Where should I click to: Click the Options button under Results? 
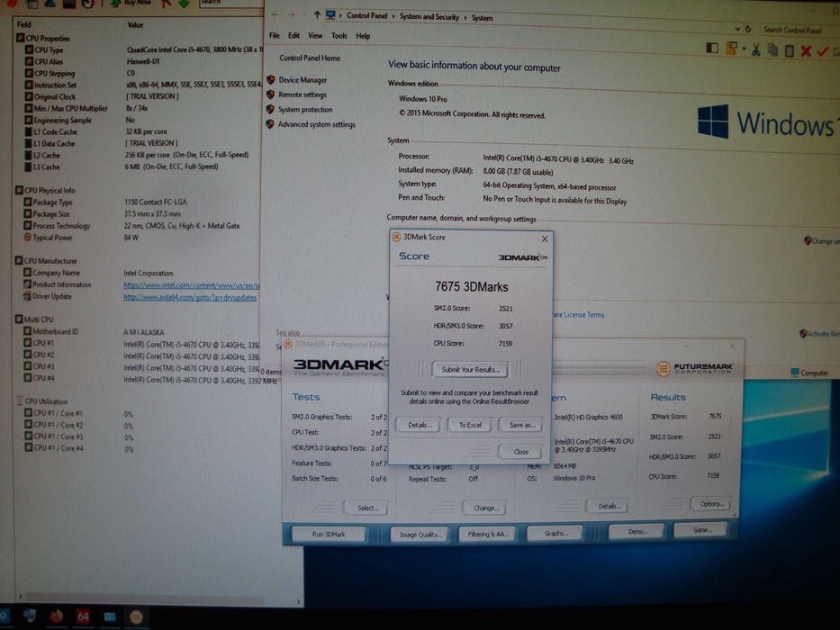[x=710, y=504]
